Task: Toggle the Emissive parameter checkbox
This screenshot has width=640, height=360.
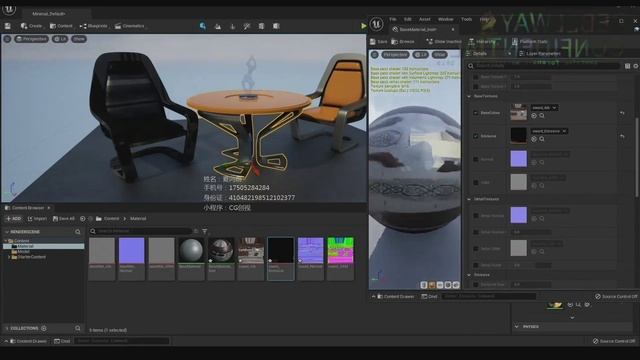Action: pos(476,136)
